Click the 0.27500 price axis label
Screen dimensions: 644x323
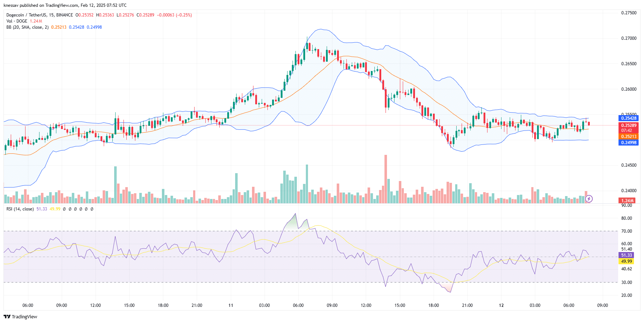[629, 13]
